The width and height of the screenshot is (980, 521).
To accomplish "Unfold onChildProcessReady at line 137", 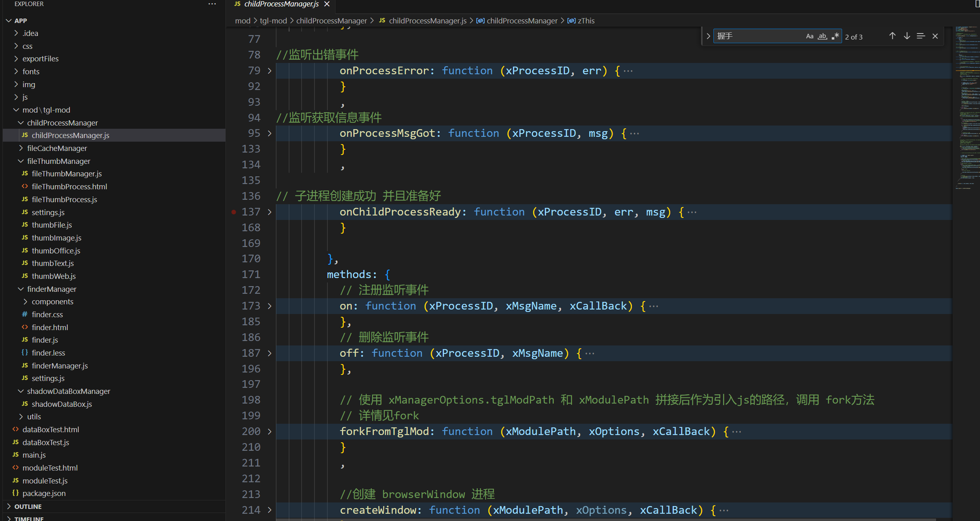I will (x=269, y=212).
